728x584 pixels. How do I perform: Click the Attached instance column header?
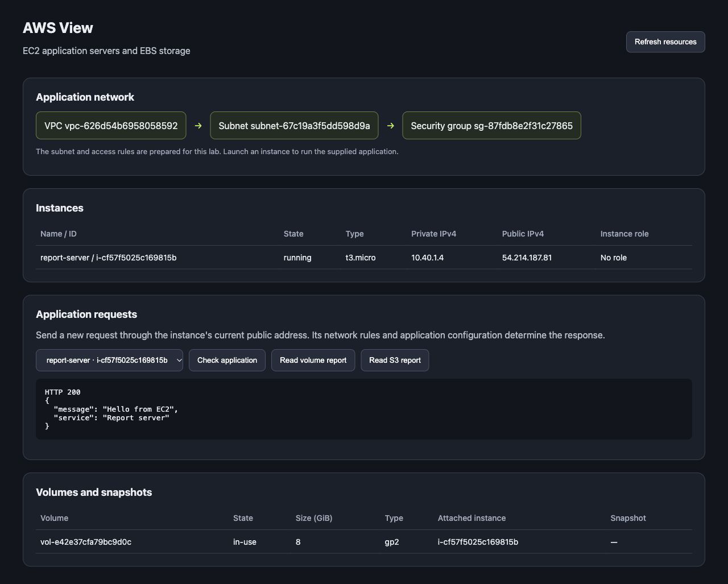pyautogui.click(x=471, y=518)
